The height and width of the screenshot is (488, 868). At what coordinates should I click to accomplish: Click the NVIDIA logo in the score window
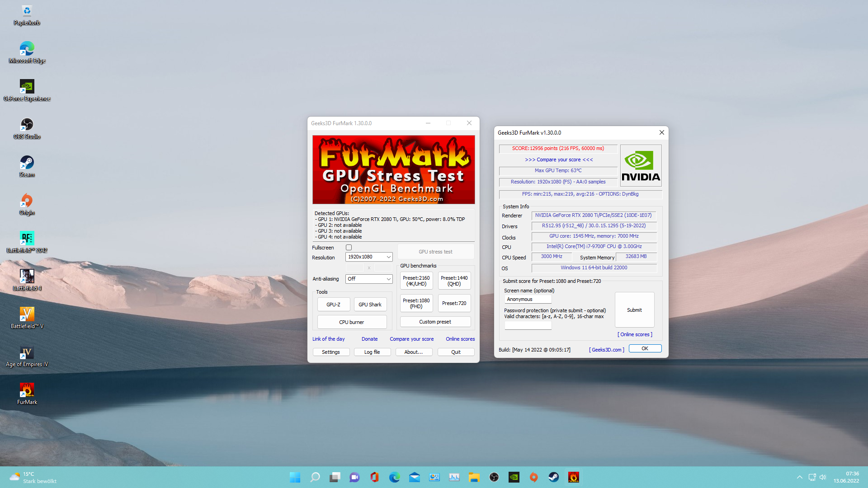pos(641,166)
